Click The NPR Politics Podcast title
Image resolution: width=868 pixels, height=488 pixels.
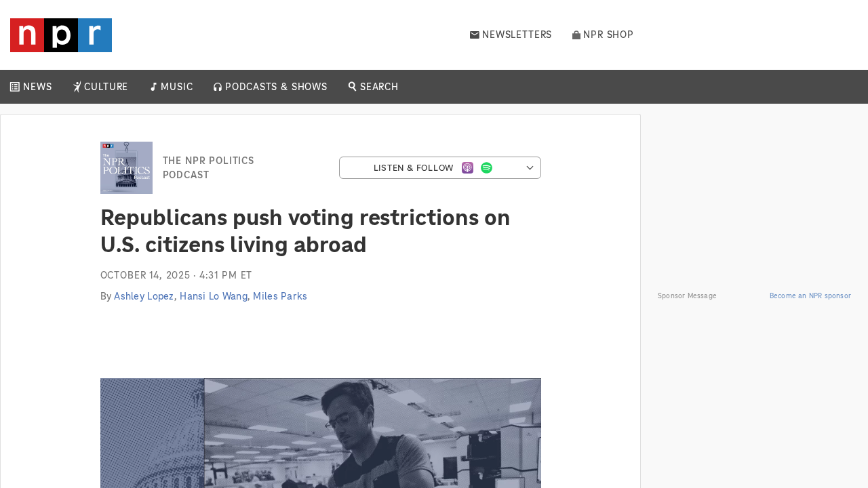pyautogui.click(x=208, y=167)
